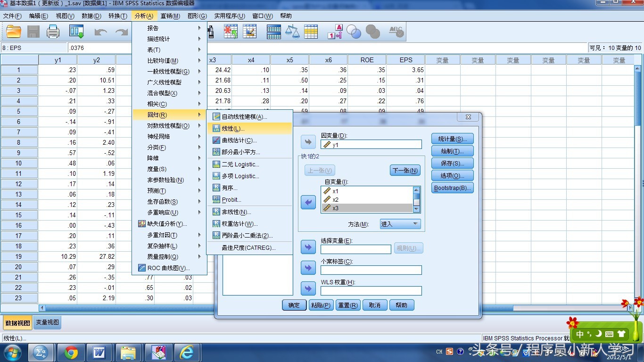Select 曲线估计(C)... menu item
This screenshot has height=362, width=644.
[x=250, y=140]
